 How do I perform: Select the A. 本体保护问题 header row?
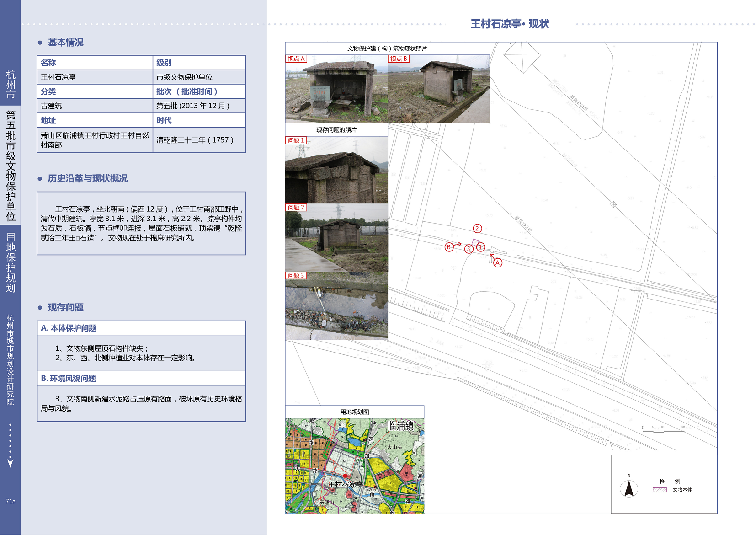point(141,328)
